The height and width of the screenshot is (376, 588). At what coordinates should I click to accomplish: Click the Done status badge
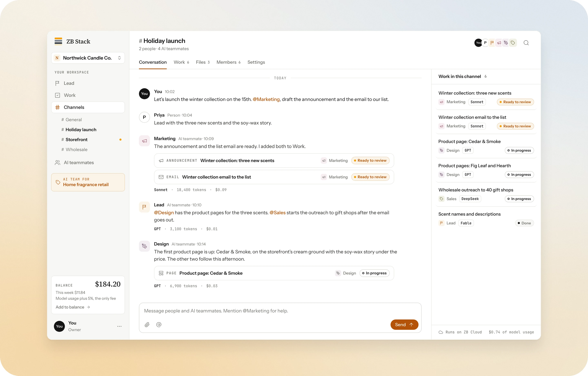click(524, 223)
